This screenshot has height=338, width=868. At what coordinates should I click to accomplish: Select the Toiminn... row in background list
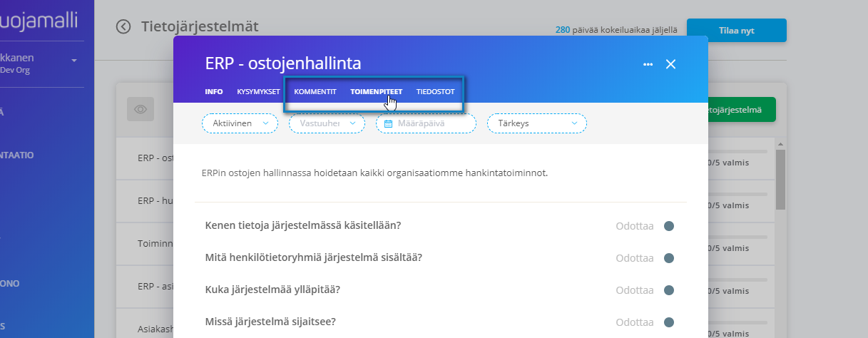point(145,243)
